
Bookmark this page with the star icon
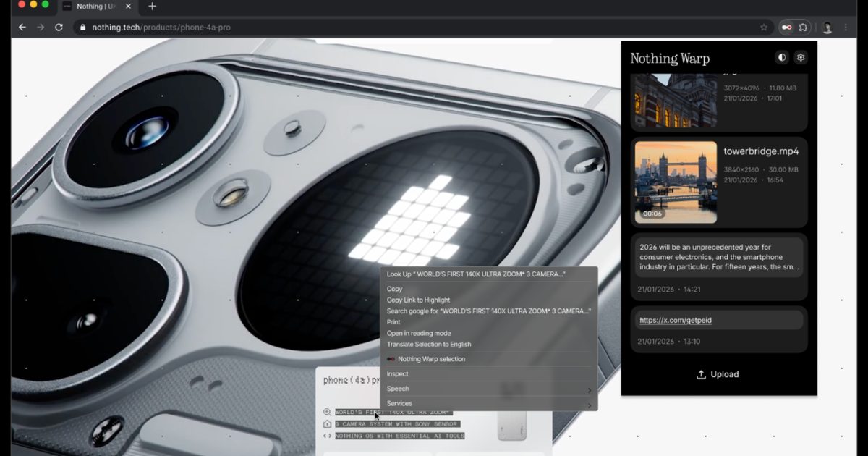pyautogui.click(x=764, y=28)
